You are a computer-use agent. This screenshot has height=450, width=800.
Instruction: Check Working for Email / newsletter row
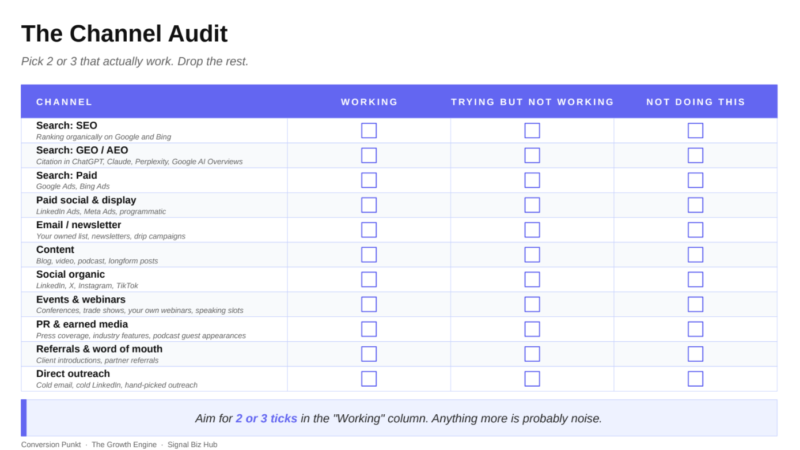[x=369, y=230]
